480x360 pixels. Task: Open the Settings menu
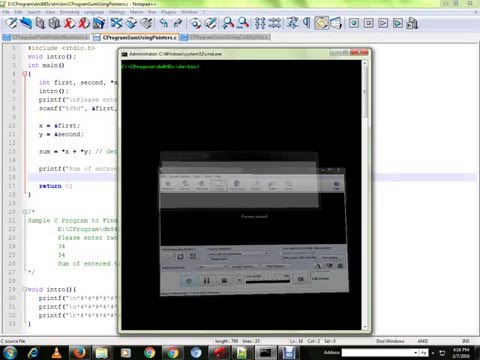[117, 12]
